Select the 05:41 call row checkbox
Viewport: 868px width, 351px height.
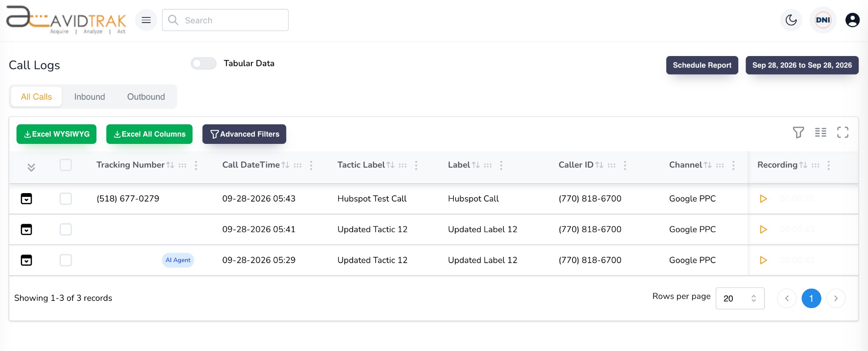tap(66, 230)
